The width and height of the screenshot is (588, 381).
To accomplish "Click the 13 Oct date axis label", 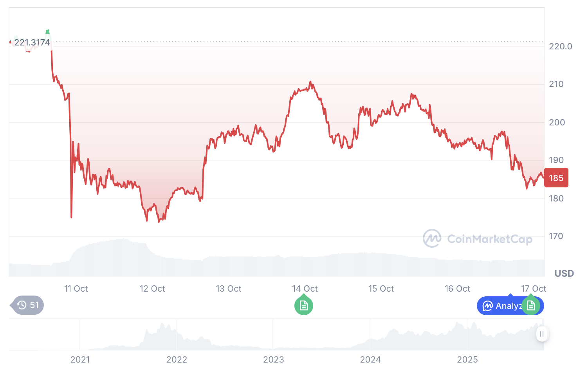I will point(229,289).
